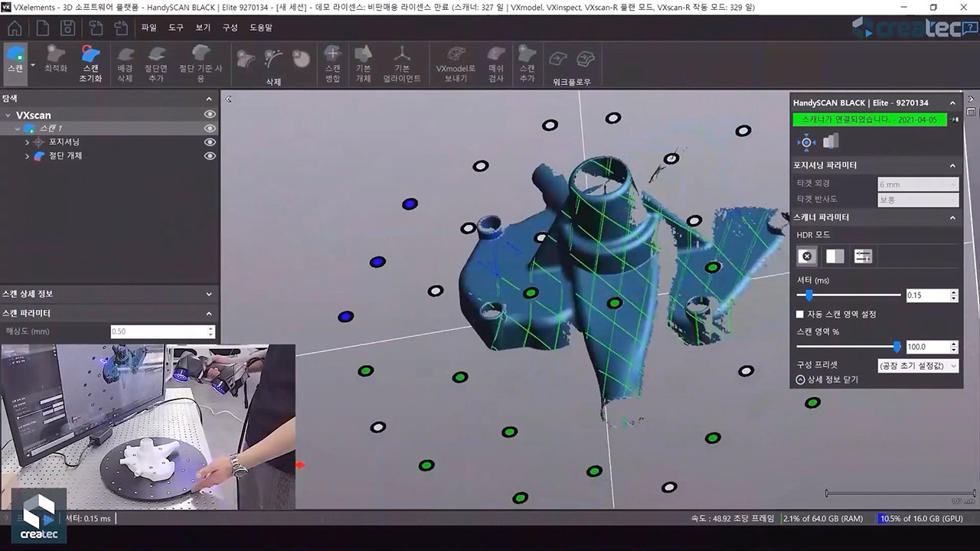980x551 pixels.
Task: Collapse HandySCAN BLACK panel header
Action: click(952, 103)
